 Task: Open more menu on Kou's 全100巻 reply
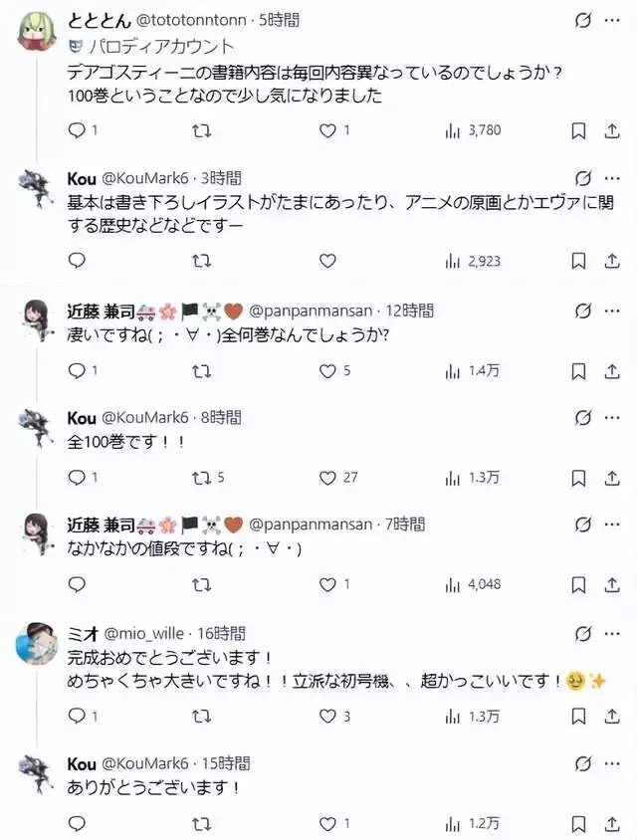[610, 418]
